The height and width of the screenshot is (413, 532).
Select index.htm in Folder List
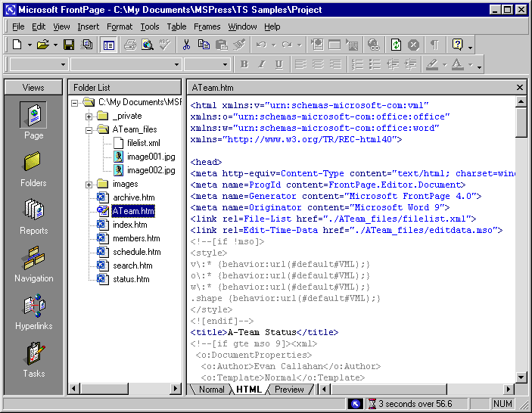click(129, 225)
